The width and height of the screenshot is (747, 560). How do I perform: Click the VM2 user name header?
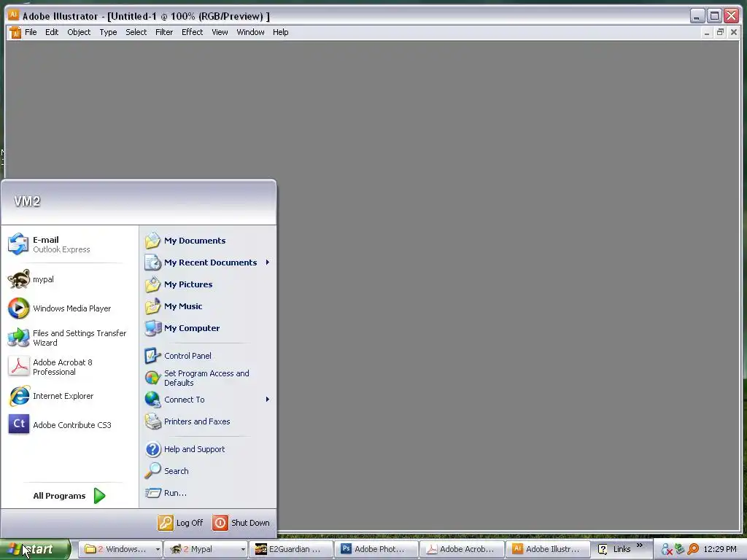click(27, 201)
